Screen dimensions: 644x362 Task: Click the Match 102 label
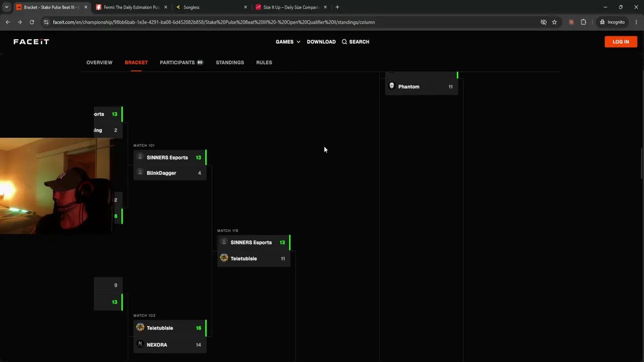pos(144,316)
